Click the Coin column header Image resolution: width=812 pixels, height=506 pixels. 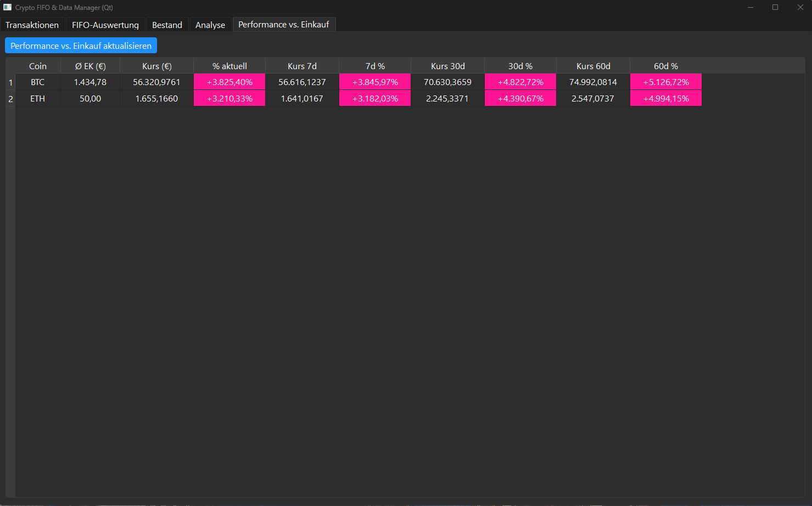(x=38, y=66)
